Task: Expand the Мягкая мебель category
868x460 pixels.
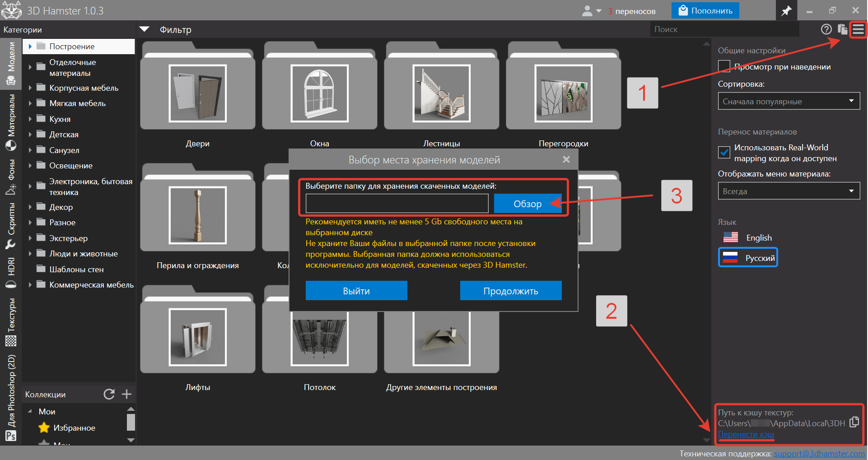Action: 30,103
